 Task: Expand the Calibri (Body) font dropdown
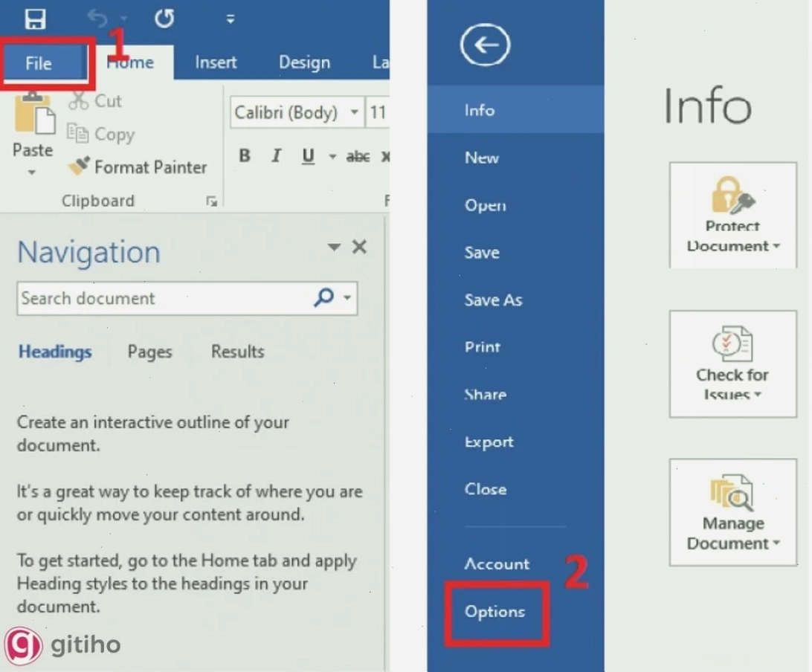(354, 112)
